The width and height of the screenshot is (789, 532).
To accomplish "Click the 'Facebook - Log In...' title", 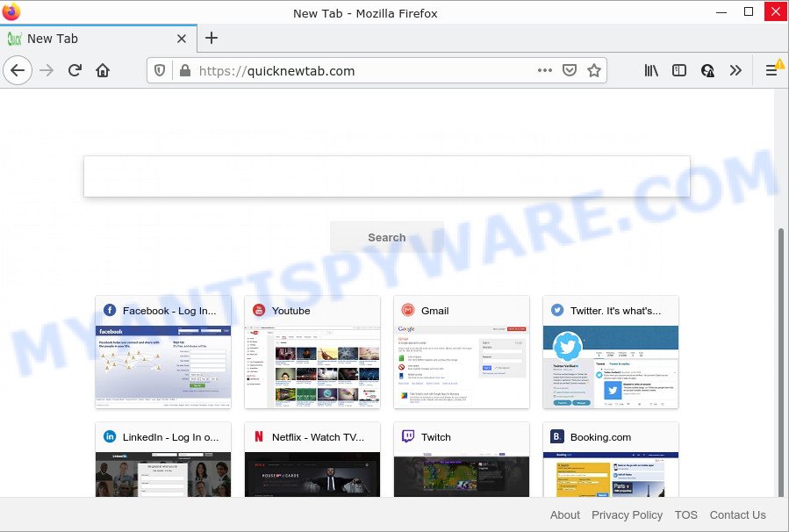I will point(169,311).
